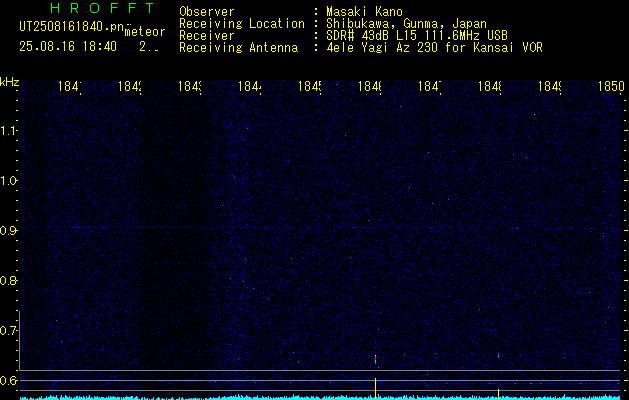Click the 25.08.16 18:40 timestamp
Screen dimensions: 629x400
[x=68, y=47]
